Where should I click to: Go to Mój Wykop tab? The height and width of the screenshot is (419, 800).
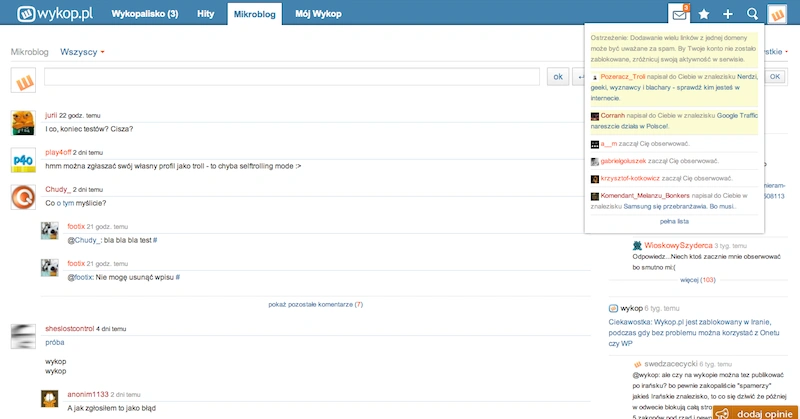click(318, 14)
